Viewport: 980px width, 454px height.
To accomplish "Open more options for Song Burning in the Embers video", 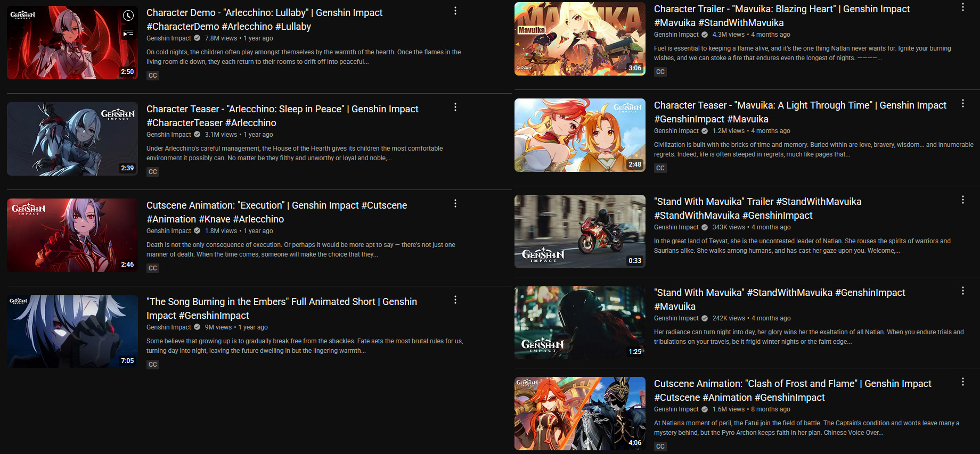I will tap(455, 300).
